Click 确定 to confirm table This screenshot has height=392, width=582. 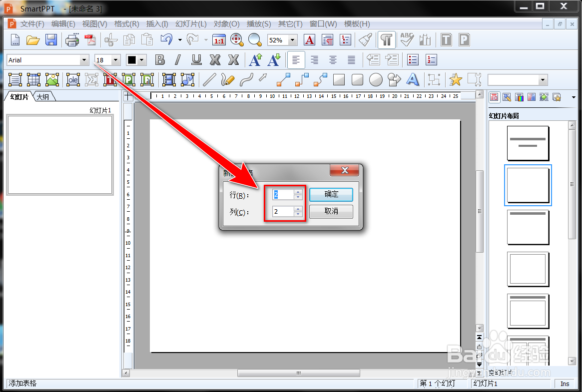(331, 194)
